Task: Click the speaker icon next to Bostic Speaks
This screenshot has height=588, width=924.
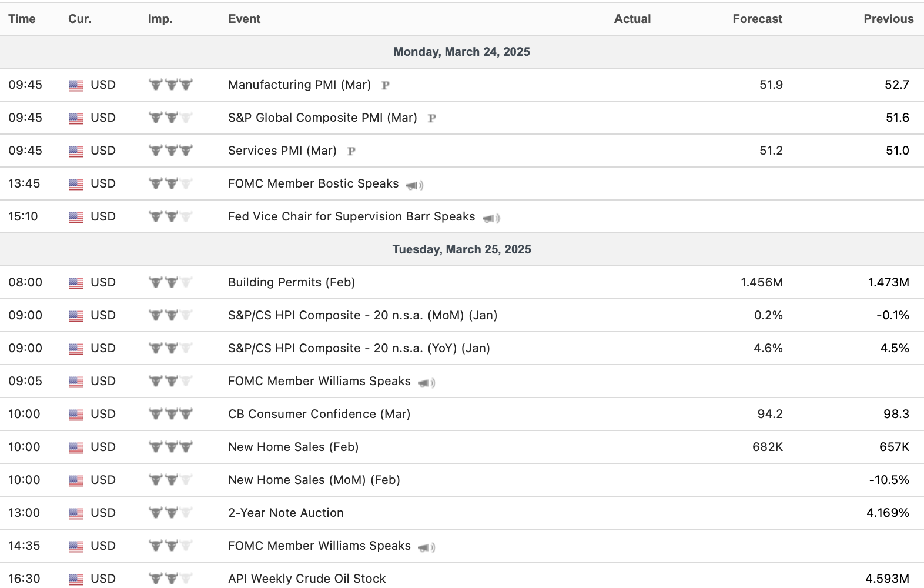Action: [414, 185]
